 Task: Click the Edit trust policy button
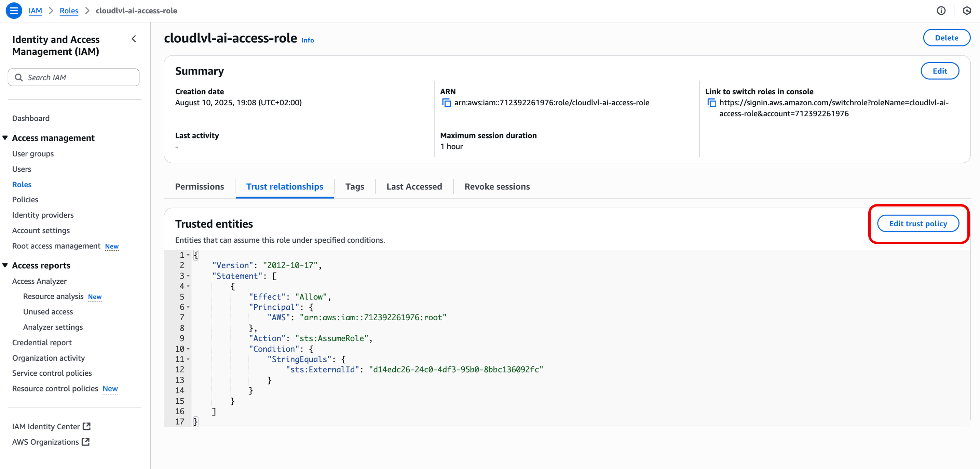(918, 224)
